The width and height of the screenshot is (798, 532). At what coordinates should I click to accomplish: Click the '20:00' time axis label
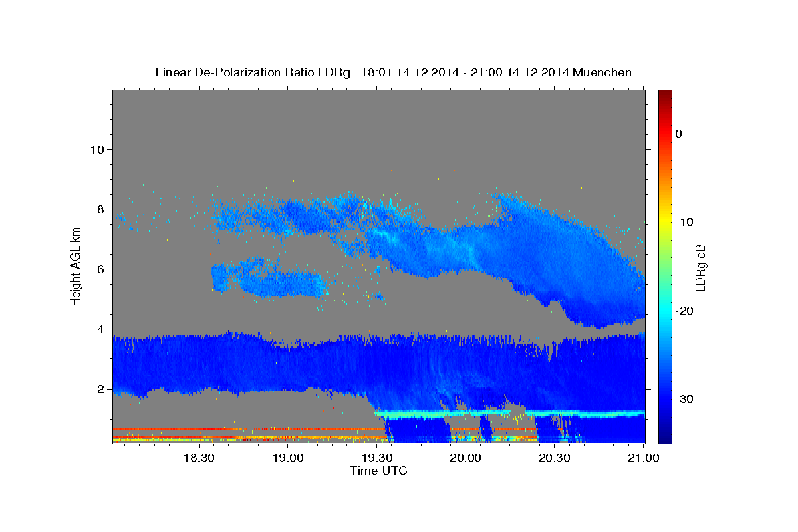[x=465, y=458]
